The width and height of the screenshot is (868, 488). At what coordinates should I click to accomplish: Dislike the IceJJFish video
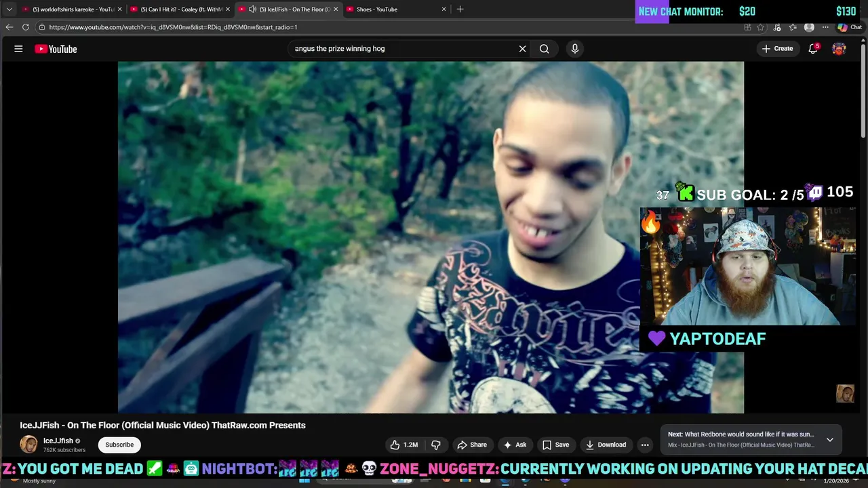436,445
